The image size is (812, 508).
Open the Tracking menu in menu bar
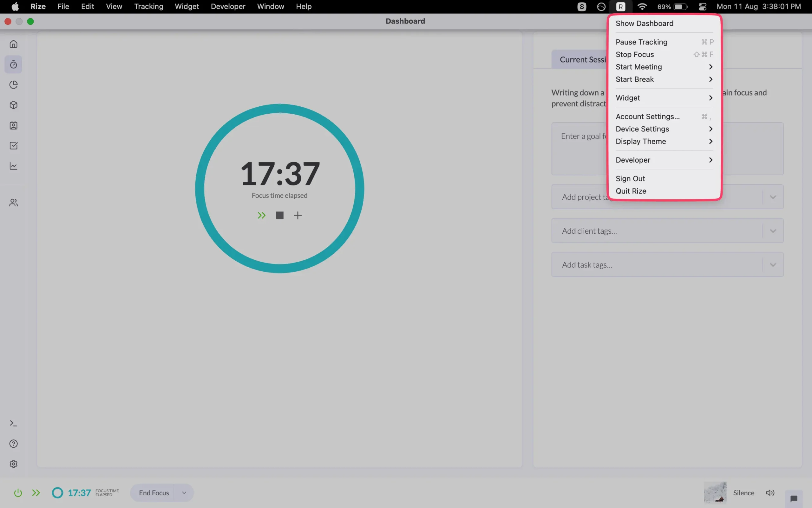pyautogui.click(x=149, y=7)
